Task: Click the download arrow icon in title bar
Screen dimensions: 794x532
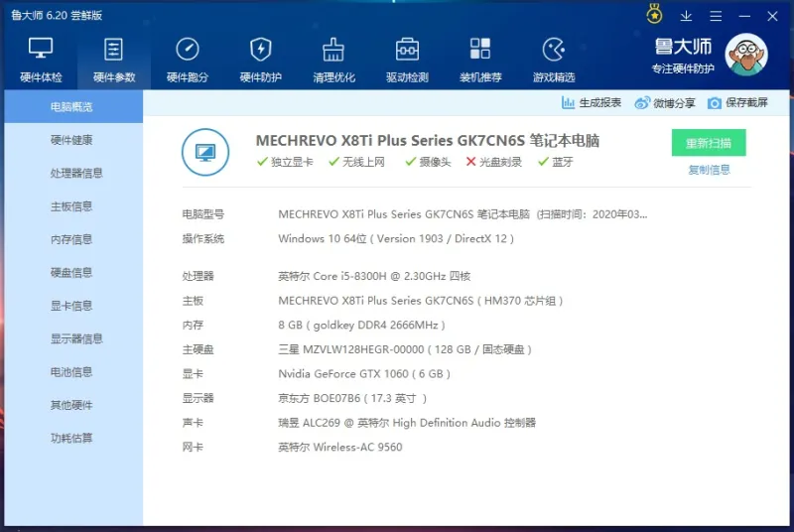Action: pos(686,16)
